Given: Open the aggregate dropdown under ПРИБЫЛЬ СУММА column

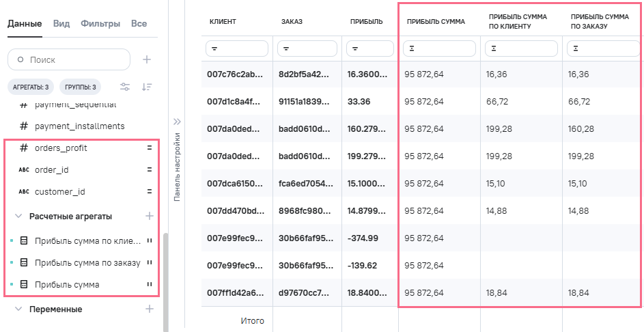Looking at the screenshot, I should pos(439,49).
